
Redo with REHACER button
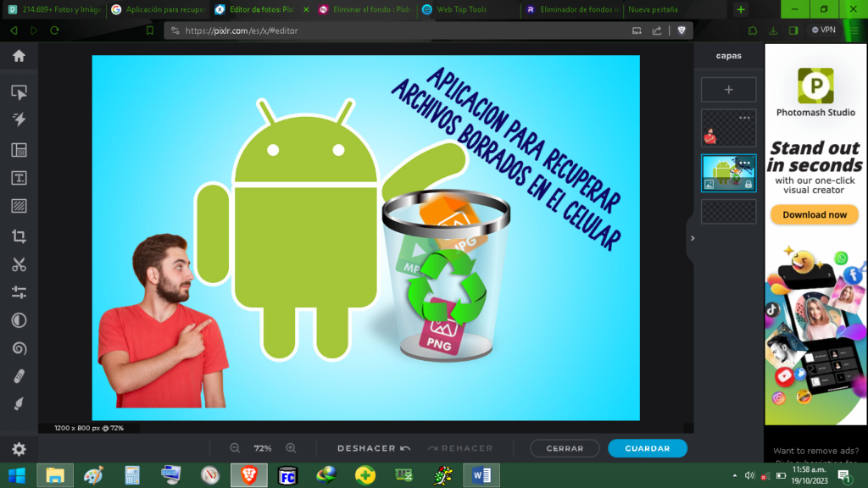coord(460,448)
